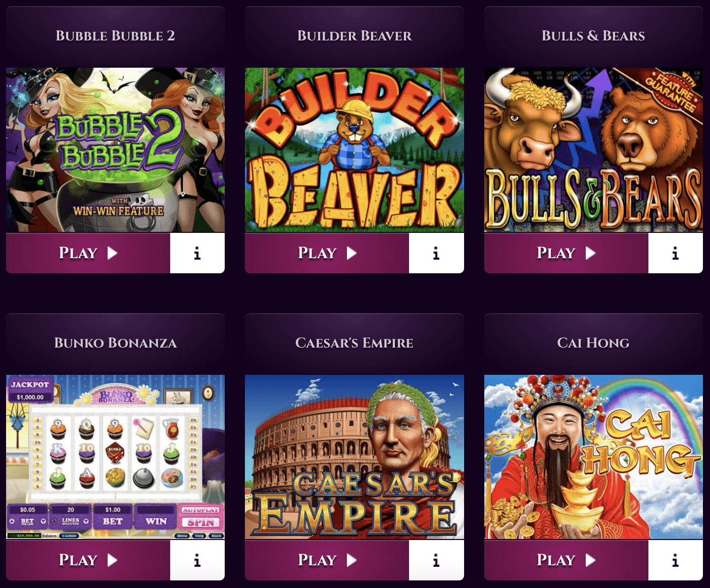Click the Cai Hong thumbnail image
This screenshot has width=710, height=588.
(x=593, y=457)
